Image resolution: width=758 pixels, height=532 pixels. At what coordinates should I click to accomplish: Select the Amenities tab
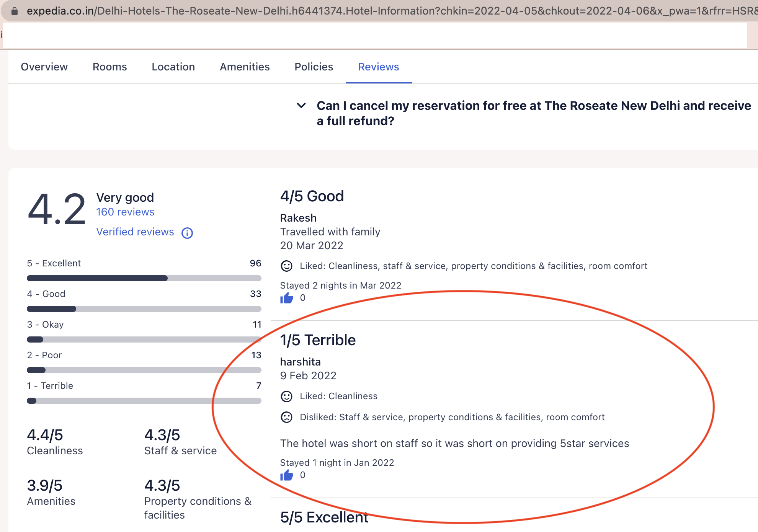(x=245, y=67)
